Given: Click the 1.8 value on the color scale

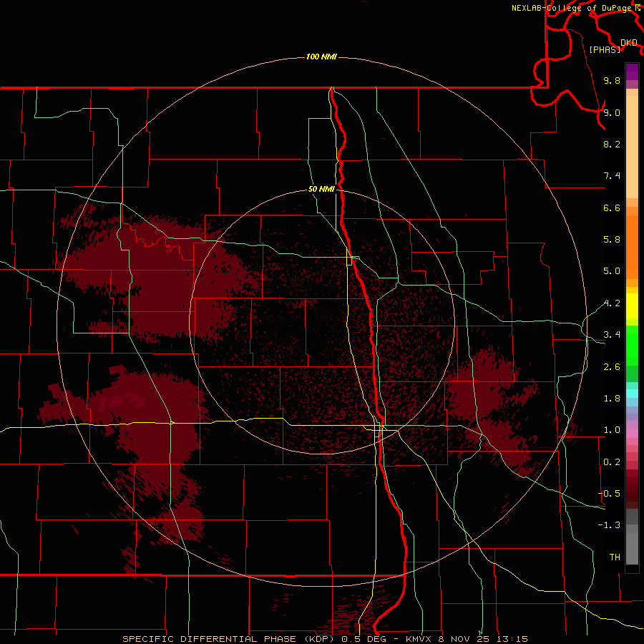Looking at the screenshot, I should tap(612, 399).
